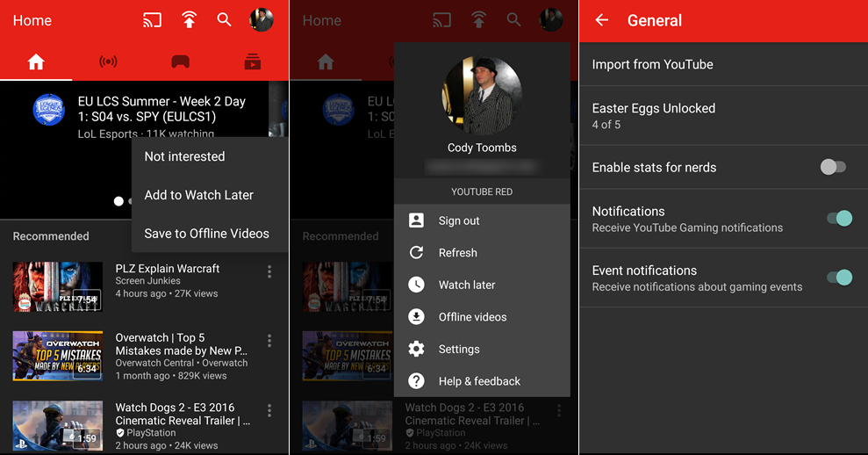Tap the Help question mark icon
This screenshot has height=455, width=868.
point(416,380)
